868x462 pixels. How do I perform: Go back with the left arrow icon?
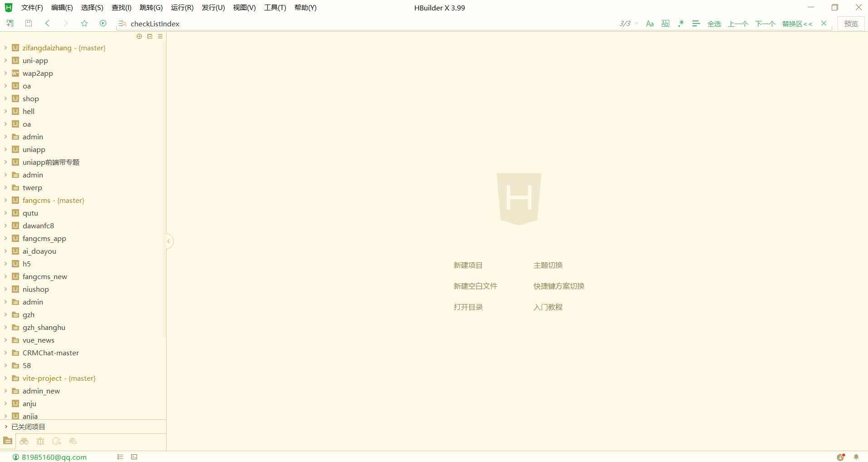coord(47,23)
